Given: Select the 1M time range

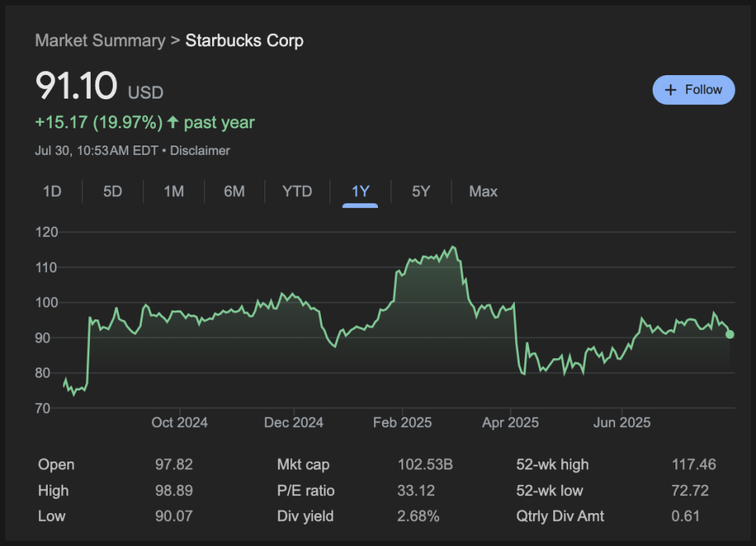Looking at the screenshot, I should [x=174, y=192].
